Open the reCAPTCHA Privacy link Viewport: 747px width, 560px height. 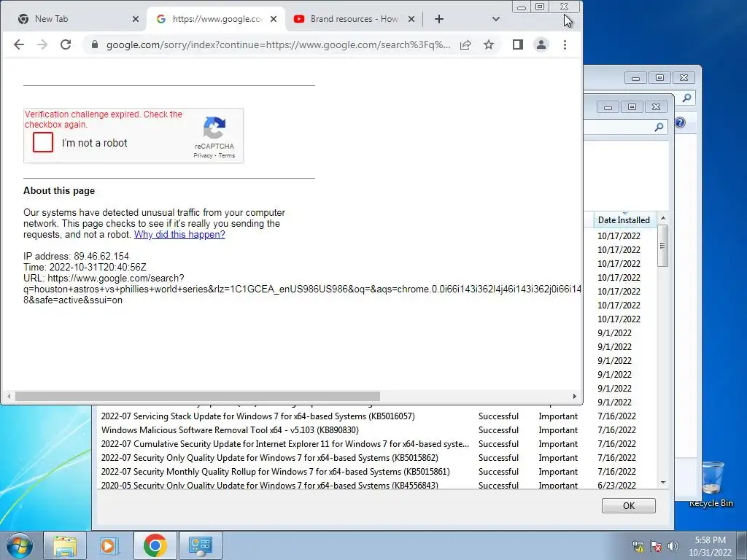point(203,156)
